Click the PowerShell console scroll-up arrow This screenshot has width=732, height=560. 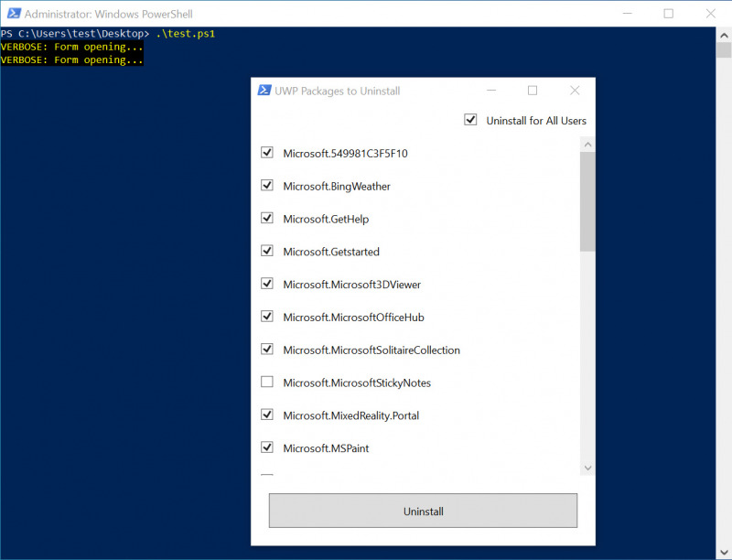click(x=724, y=35)
